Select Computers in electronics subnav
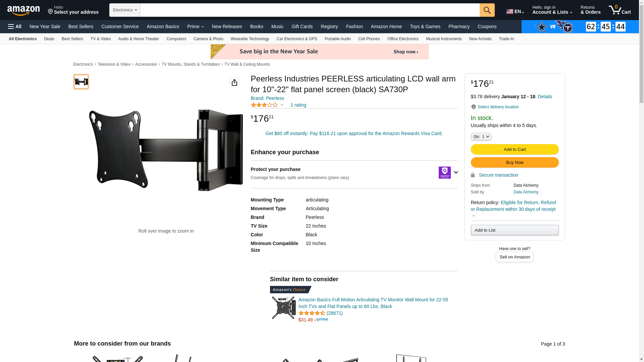644x362 pixels. (176, 39)
